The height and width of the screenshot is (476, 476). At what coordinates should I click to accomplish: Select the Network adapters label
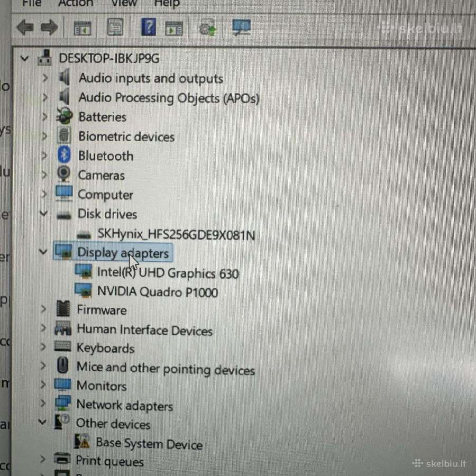click(x=124, y=405)
